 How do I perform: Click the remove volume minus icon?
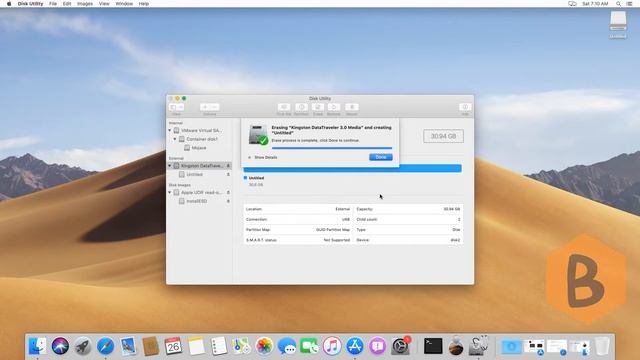215,107
